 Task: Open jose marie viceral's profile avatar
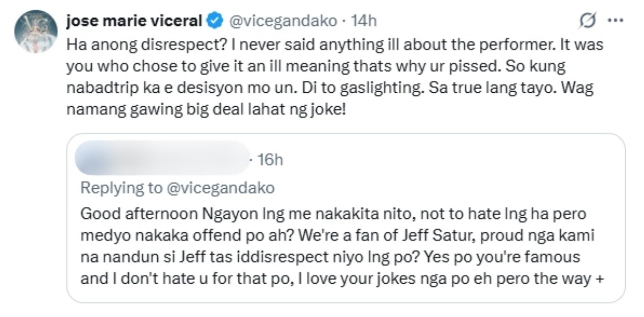(x=36, y=31)
